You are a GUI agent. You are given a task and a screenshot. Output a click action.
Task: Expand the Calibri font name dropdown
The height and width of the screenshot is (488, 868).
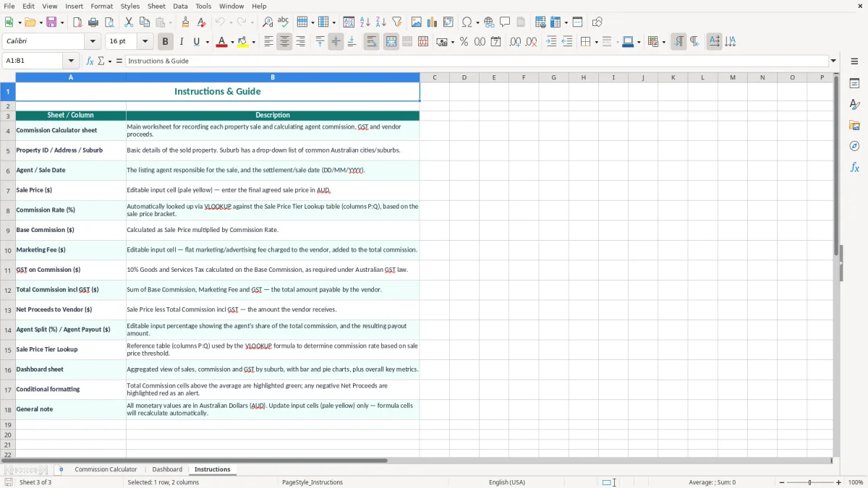(93, 42)
